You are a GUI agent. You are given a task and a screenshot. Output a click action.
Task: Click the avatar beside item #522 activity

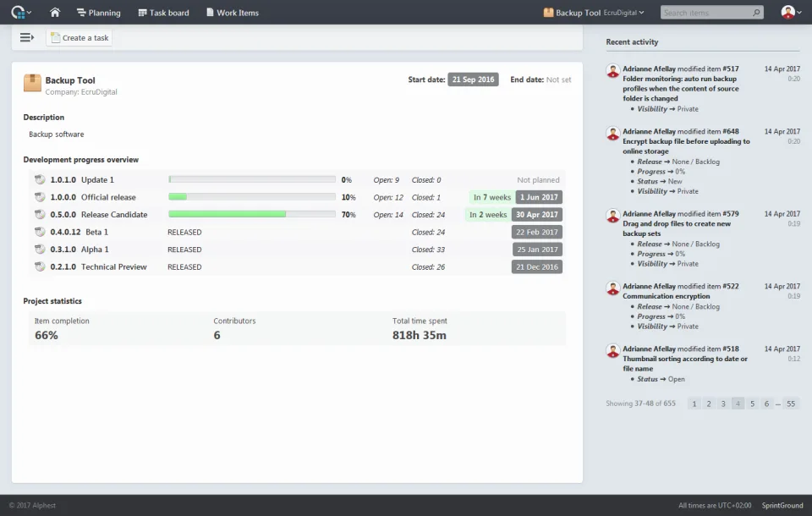[612, 288]
